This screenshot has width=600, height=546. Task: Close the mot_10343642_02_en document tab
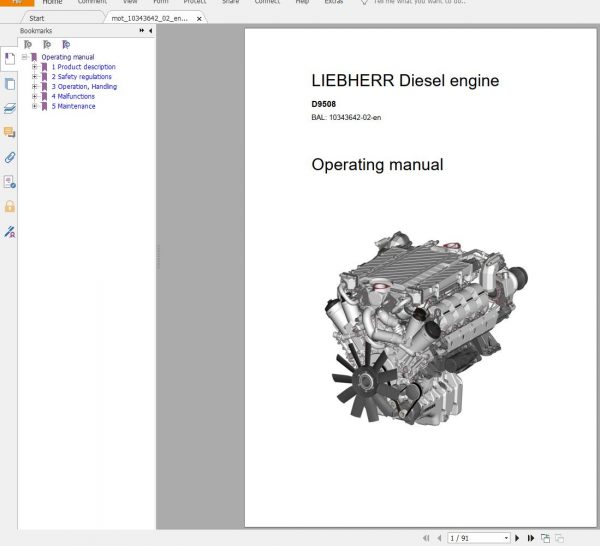(199, 18)
